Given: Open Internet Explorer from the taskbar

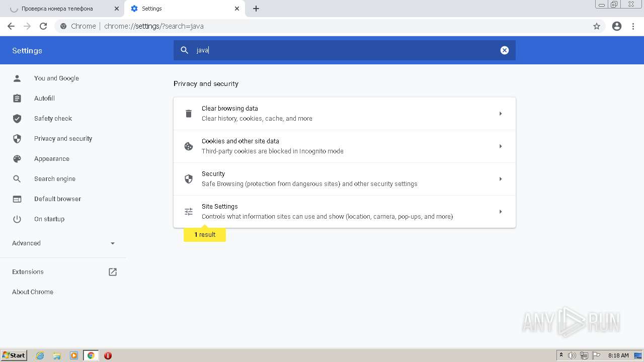Looking at the screenshot, I should [40, 355].
